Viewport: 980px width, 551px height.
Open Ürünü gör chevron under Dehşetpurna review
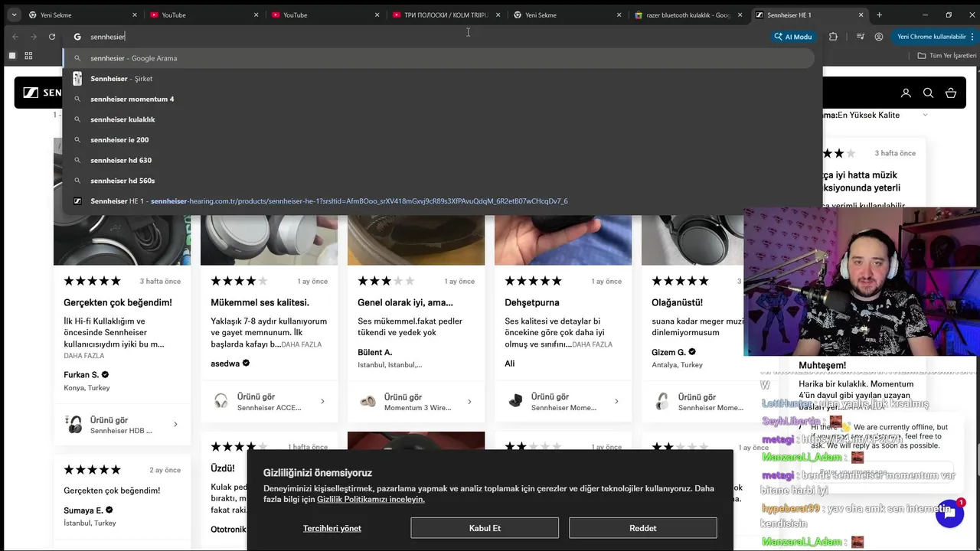point(616,402)
